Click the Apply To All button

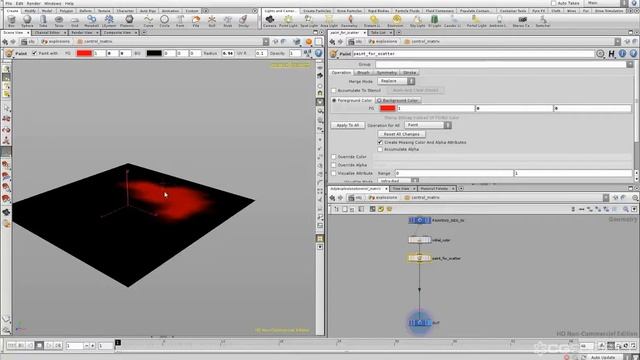(x=348, y=125)
